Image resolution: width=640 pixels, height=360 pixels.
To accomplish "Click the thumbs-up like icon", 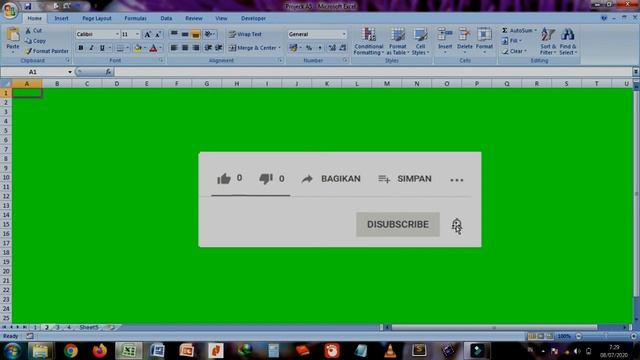I will coord(224,178).
